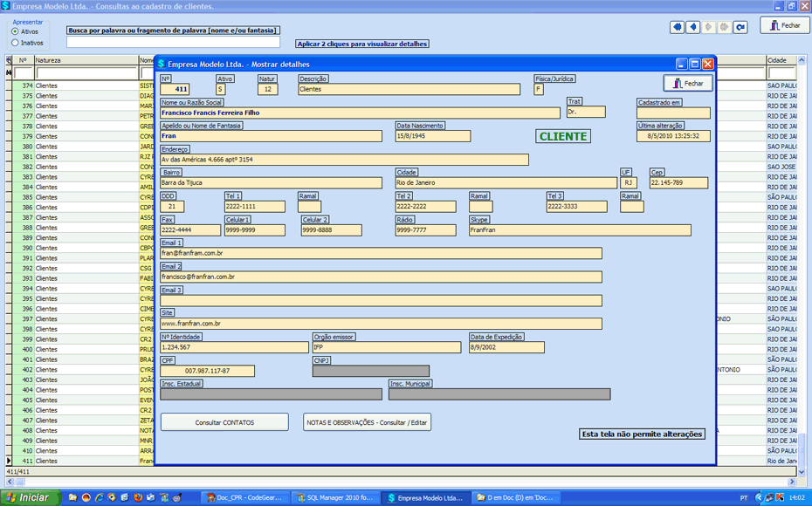812x506 pixels.
Task: Click the disabled next record arrow
Action: tap(708, 27)
